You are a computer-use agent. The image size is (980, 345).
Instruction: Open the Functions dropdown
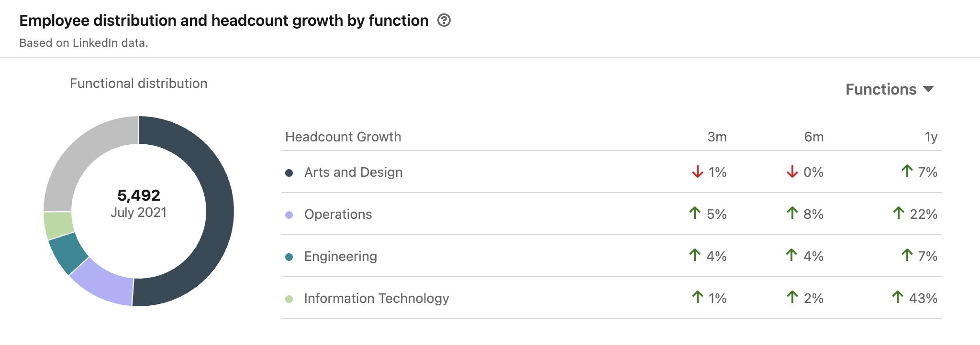[881, 89]
